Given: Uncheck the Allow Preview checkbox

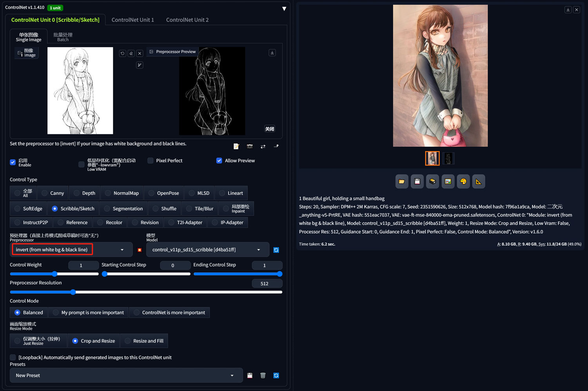Looking at the screenshot, I should pos(219,161).
